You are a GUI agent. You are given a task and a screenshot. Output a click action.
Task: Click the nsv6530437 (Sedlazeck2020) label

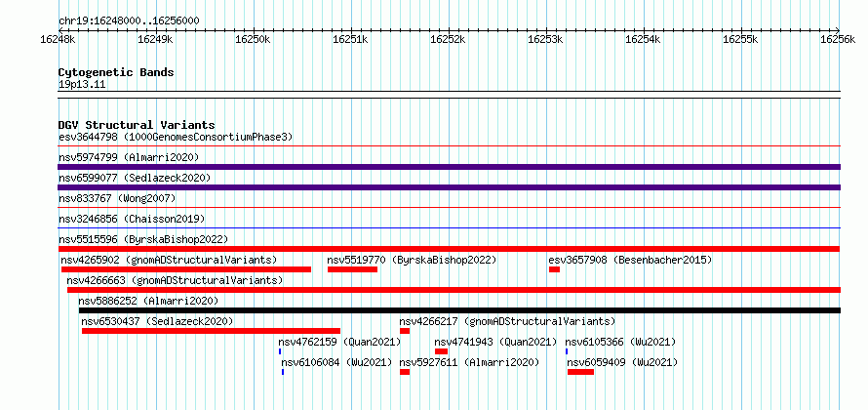click(x=157, y=321)
